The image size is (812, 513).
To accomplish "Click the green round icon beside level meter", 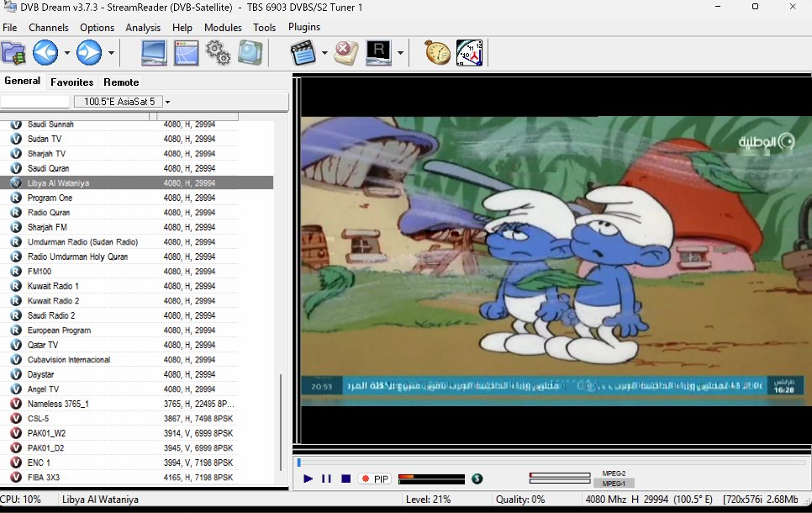I will point(477,479).
